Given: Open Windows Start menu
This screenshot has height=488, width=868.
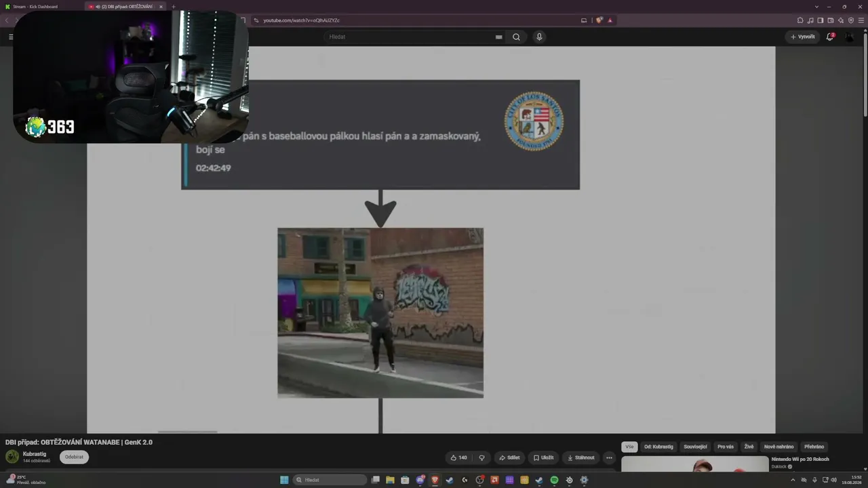Looking at the screenshot, I should click(x=285, y=480).
